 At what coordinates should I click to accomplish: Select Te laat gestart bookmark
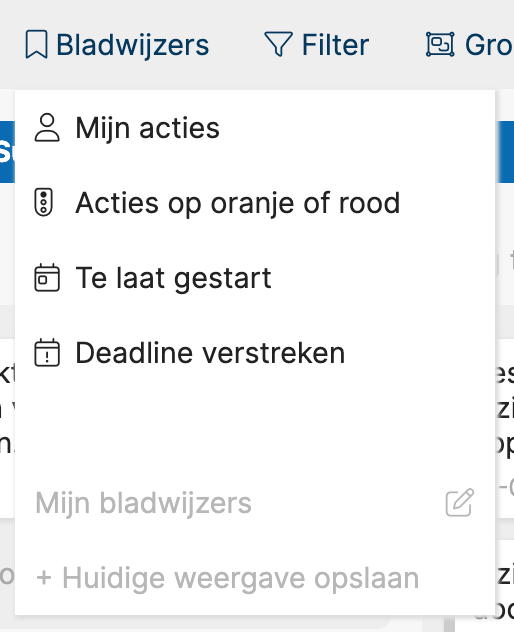(173, 278)
